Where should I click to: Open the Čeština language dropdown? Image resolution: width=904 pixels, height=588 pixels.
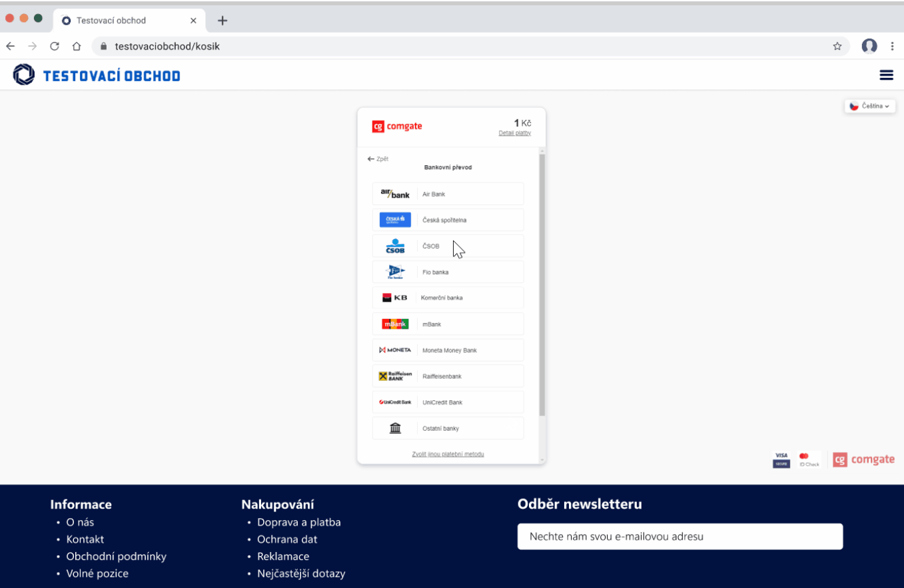point(870,106)
